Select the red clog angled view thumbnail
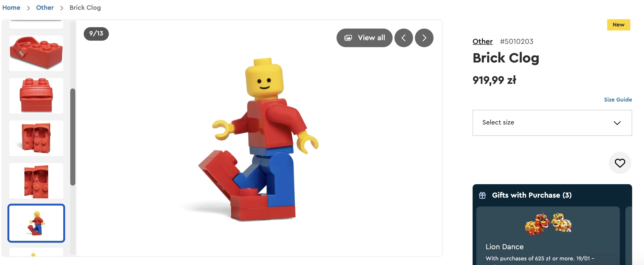Image resolution: width=644 pixels, height=265 pixels. tap(36, 53)
